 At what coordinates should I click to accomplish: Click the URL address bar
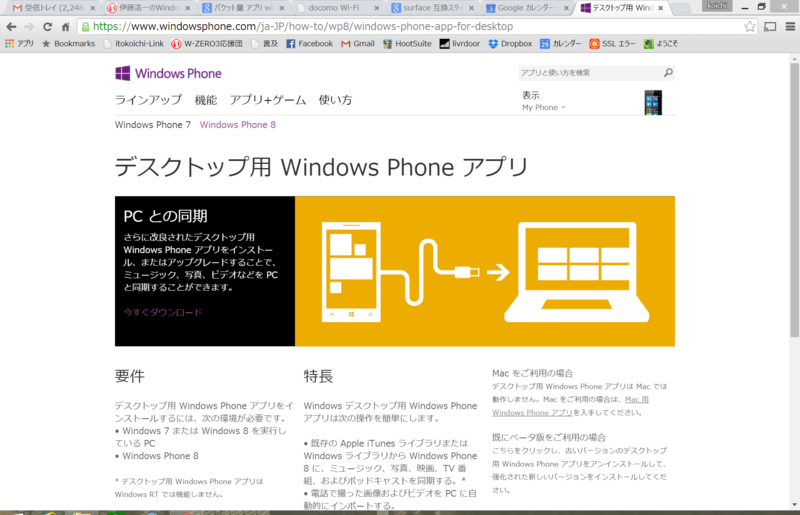point(417,27)
